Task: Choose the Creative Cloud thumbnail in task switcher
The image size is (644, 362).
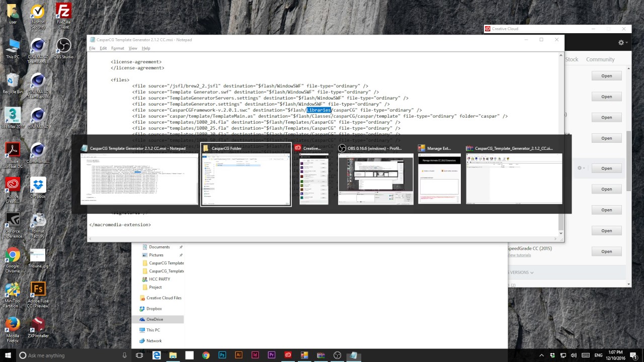Action: point(314,174)
